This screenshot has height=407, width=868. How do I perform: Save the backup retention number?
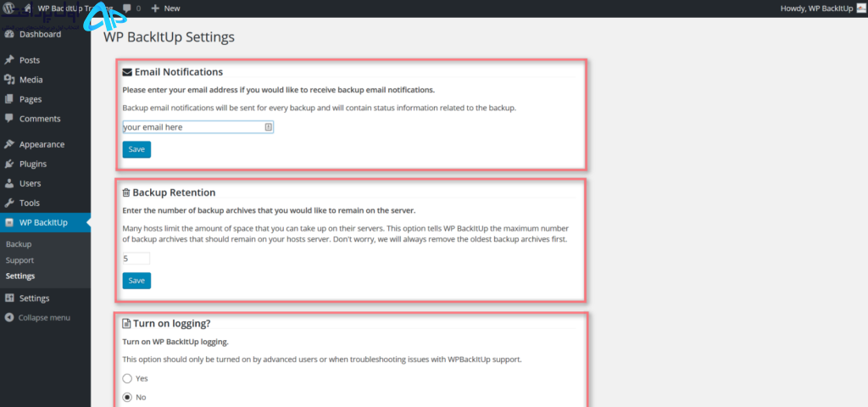tap(136, 281)
